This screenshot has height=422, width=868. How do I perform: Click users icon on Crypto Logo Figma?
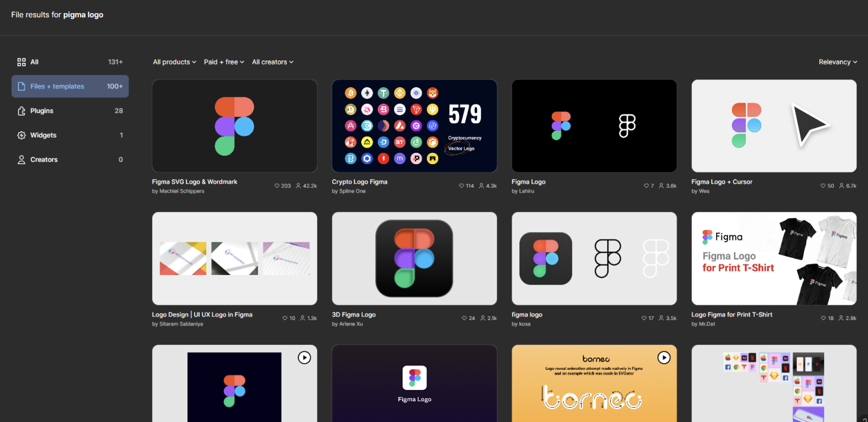(481, 186)
